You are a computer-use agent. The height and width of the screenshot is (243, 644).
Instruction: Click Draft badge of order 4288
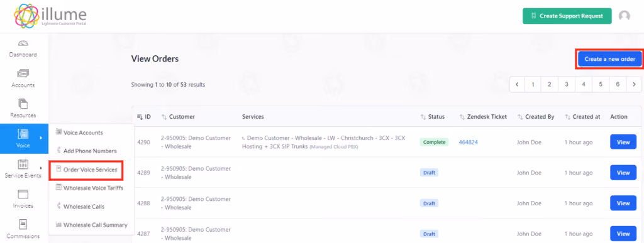pos(429,203)
